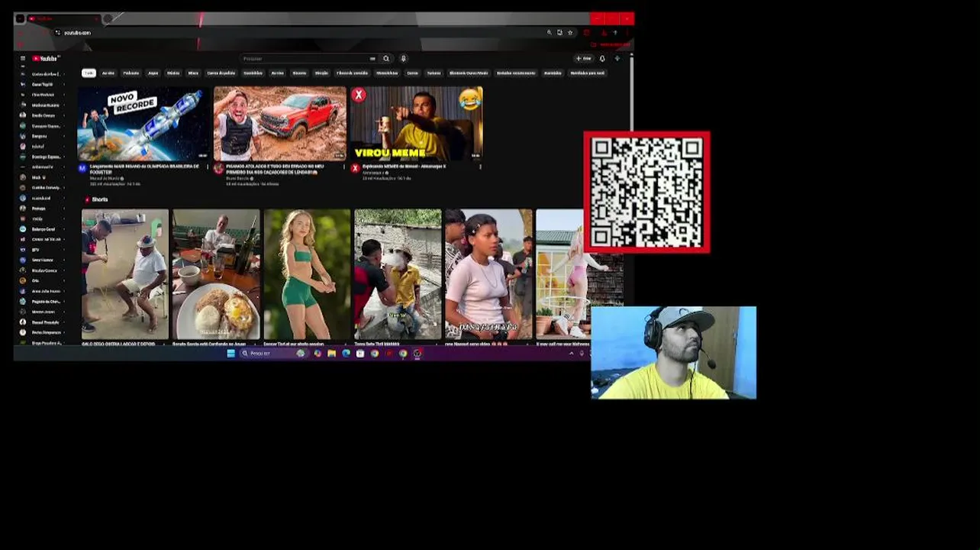
Task: Open three-dot menu of the 'Virou Meme' video
Action: point(480,166)
